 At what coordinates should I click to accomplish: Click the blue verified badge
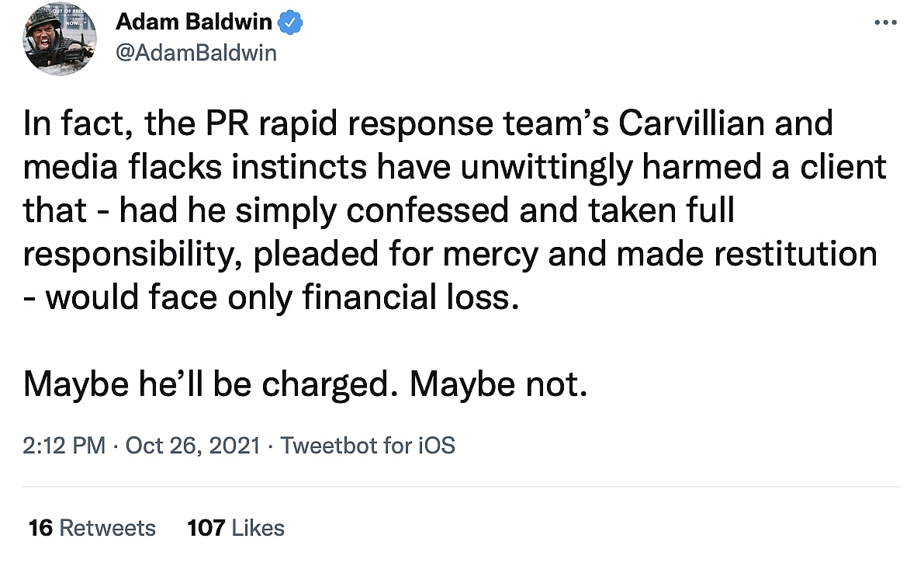tap(291, 23)
